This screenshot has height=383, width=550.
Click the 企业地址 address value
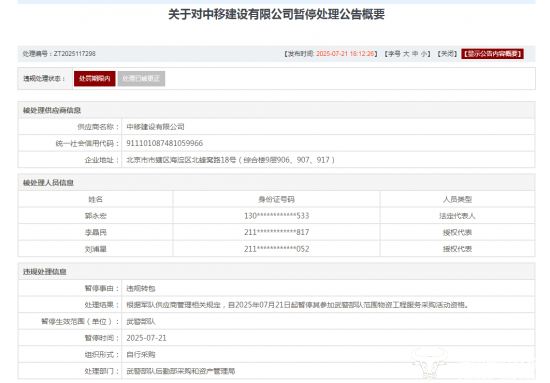(230, 160)
